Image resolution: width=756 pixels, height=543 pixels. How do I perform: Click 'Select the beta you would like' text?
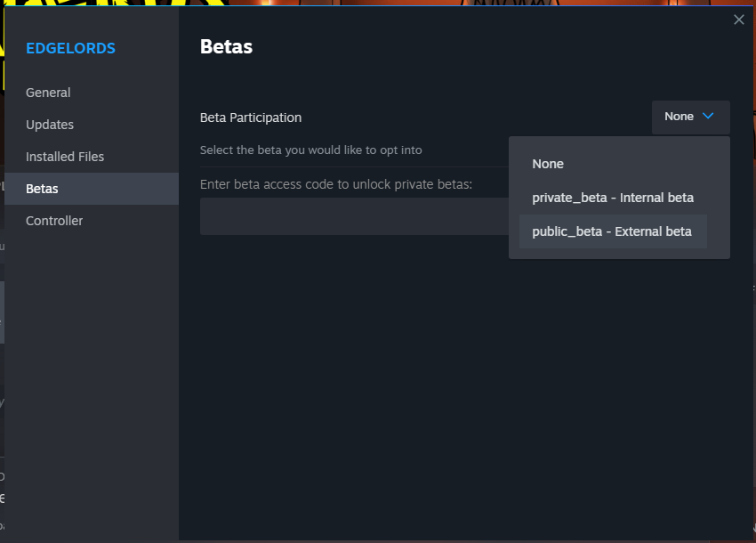coord(310,150)
